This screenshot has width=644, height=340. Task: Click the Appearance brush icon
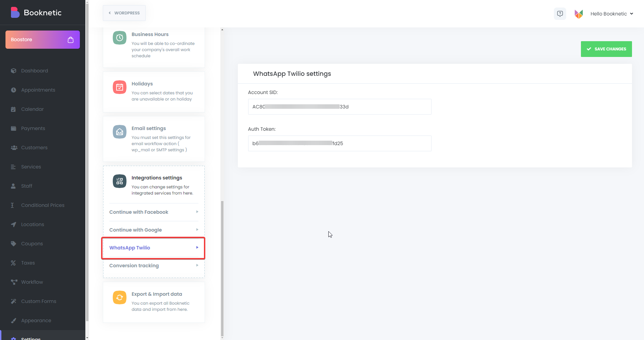13,320
